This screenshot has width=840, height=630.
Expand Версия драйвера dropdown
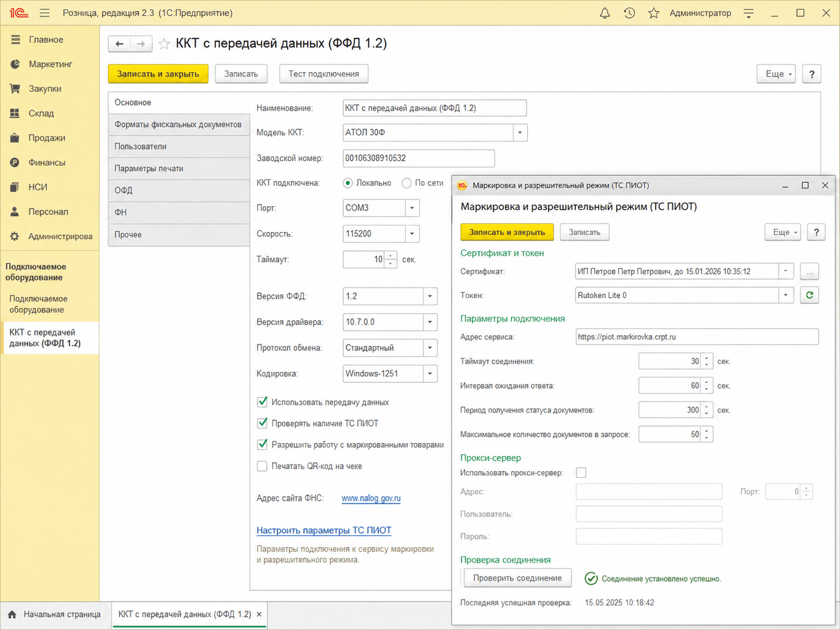(430, 322)
